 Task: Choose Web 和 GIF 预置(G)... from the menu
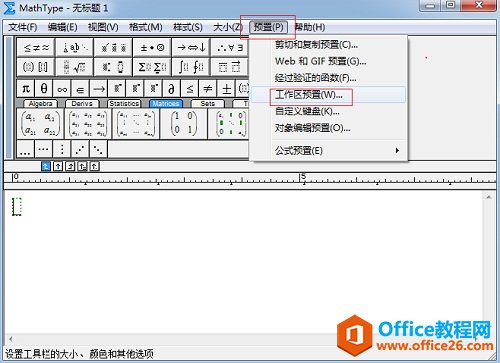point(328,61)
